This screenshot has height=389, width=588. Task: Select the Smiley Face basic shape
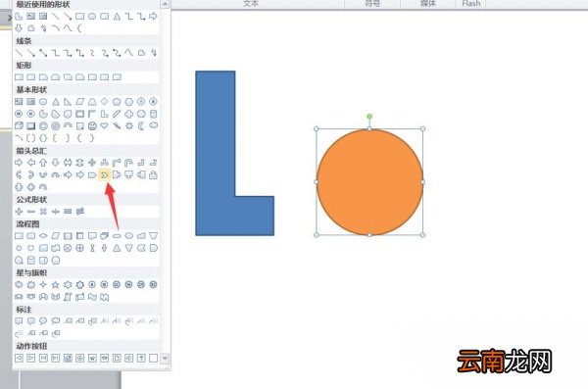click(92, 126)
